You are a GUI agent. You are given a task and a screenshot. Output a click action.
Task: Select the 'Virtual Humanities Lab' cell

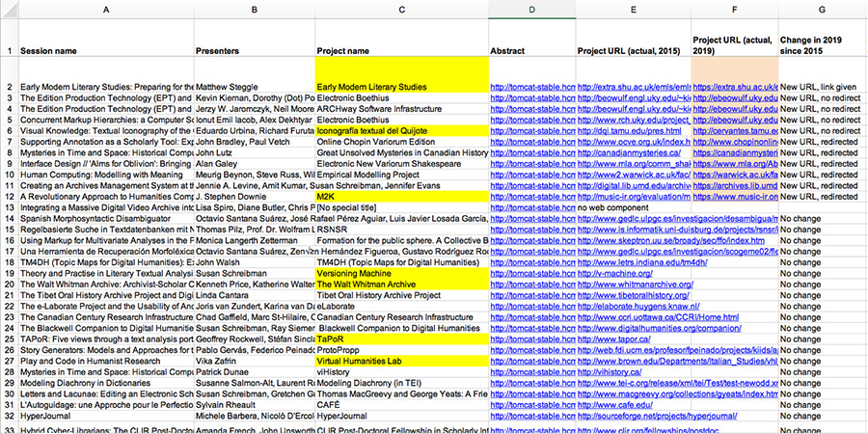(x=402, y=361)
